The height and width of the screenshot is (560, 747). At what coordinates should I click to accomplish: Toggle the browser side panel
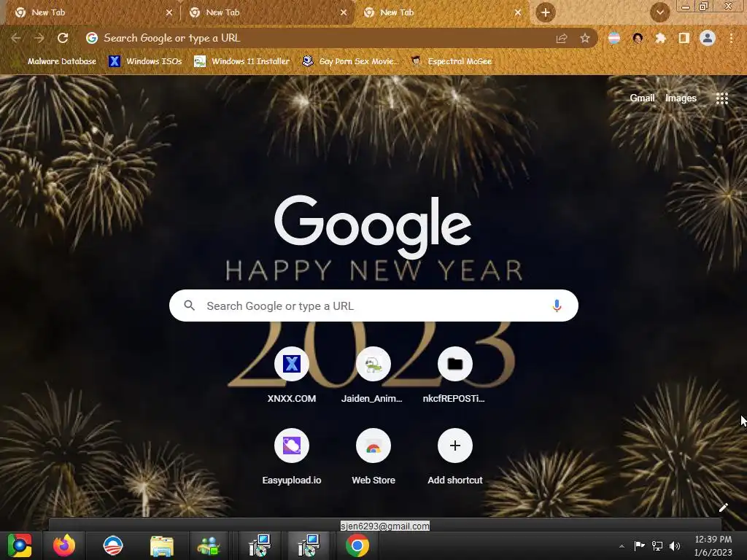[x=684, y=38]
